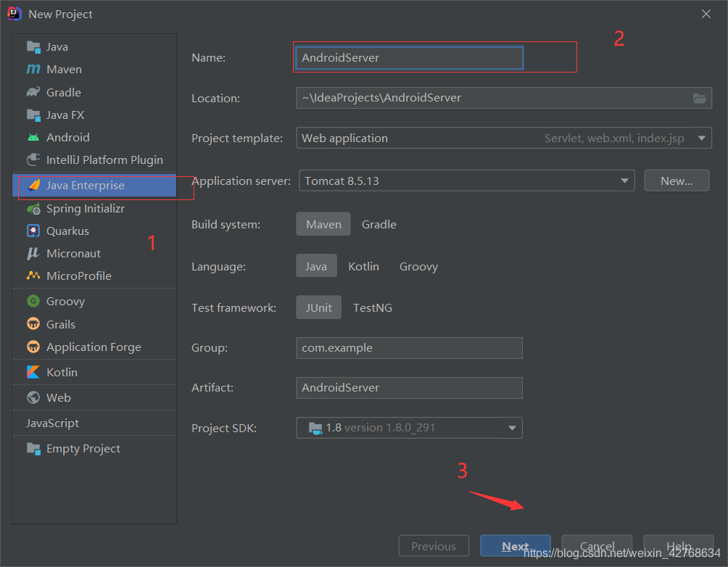Select Gradle as build system

tap(379, 224)
